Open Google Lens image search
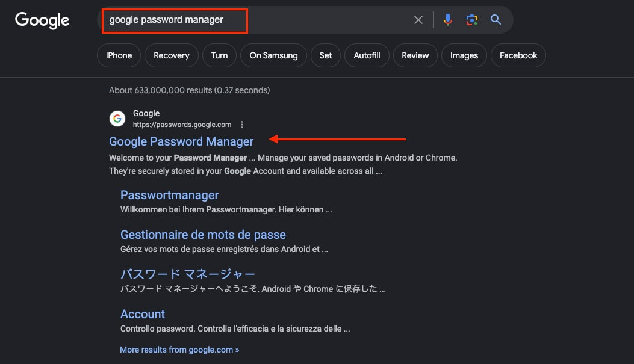Viewport: 634px width, 364px height. click(472, 20)
